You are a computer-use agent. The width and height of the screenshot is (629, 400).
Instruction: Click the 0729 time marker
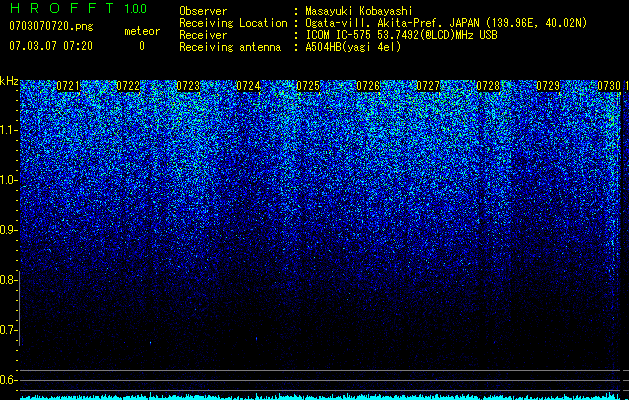548,86
